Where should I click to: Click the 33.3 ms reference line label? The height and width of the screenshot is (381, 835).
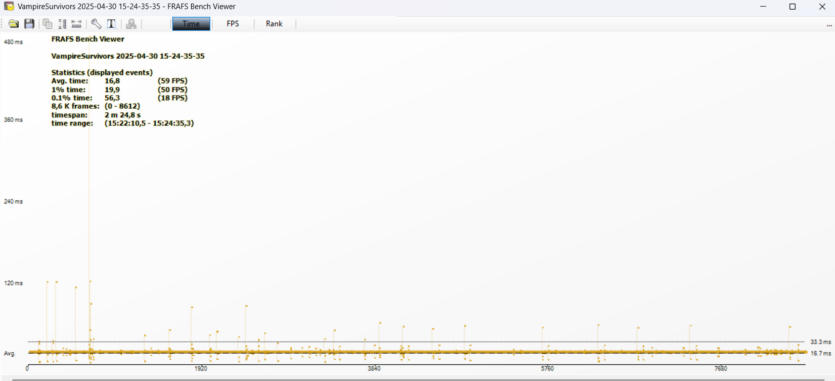820,342
